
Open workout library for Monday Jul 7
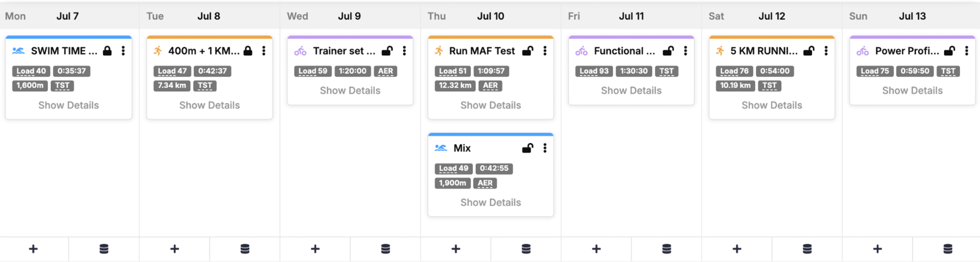pos(104,249)
